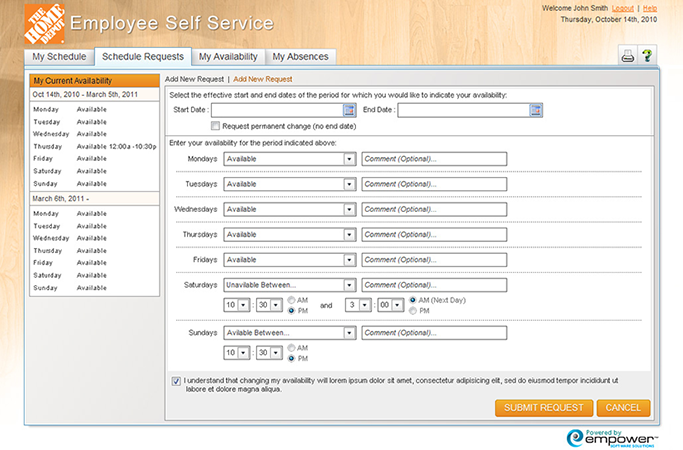Select AM (Next Day) for Saturdays end time
The image size is (683, 450).
(413, 299)
